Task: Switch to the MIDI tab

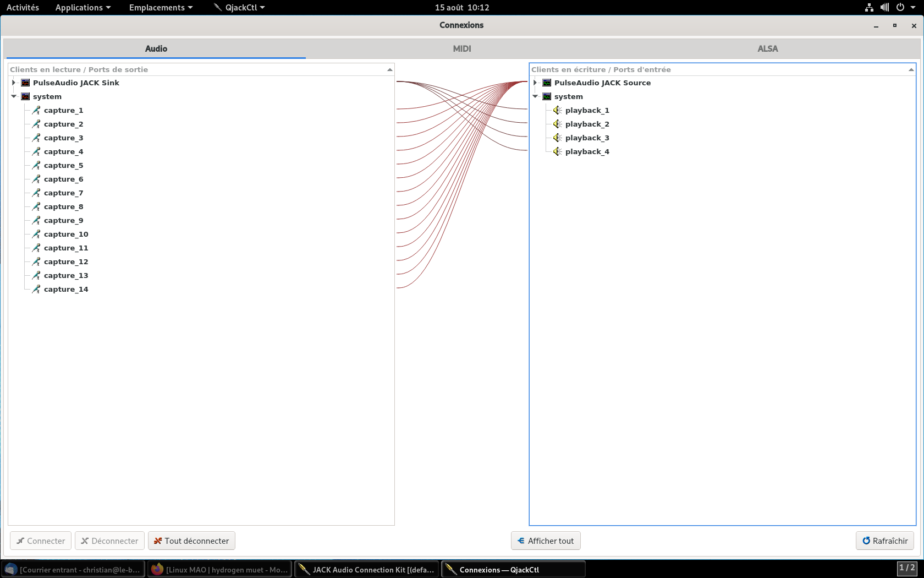Action: coord(462,48)
